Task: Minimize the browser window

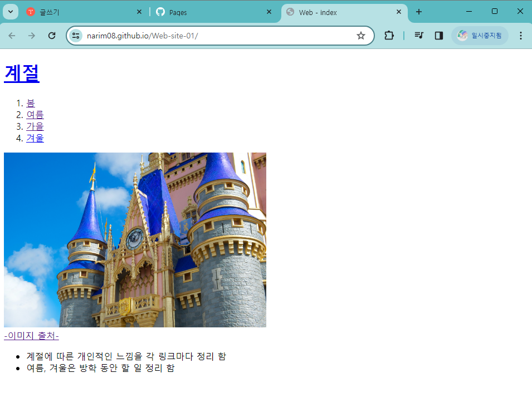Action: 469,12
